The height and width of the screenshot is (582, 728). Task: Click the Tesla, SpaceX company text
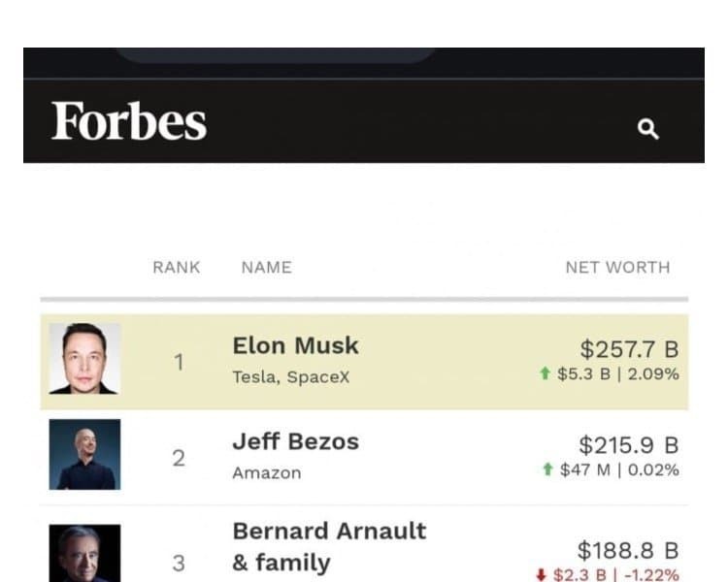tap(290, 377)
